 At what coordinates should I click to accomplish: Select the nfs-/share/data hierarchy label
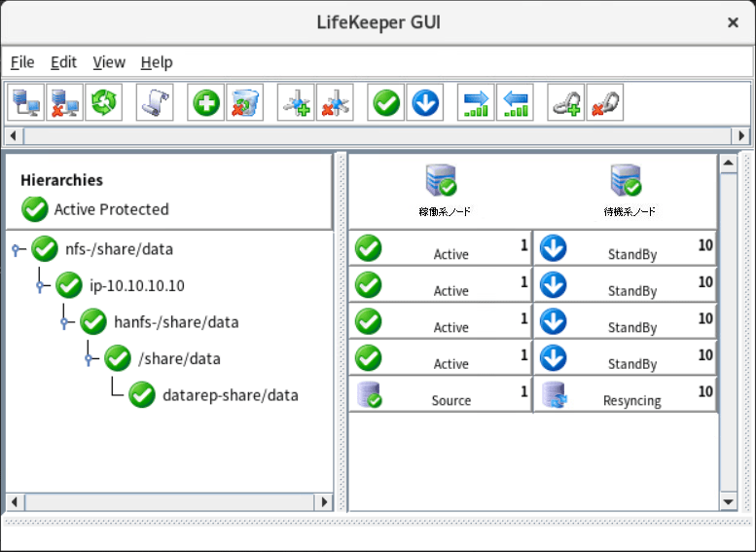[x=119, y=249]
